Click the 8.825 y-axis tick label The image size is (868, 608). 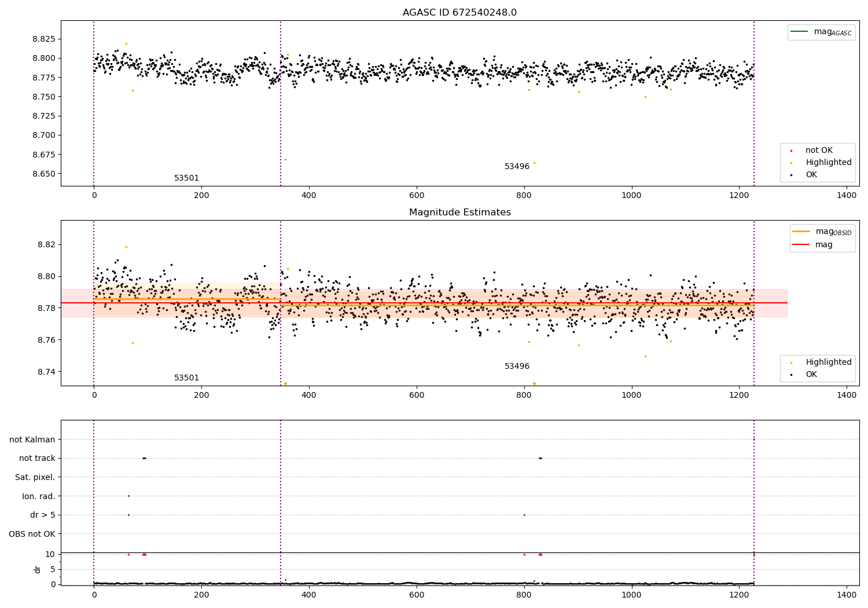(44, 39)
